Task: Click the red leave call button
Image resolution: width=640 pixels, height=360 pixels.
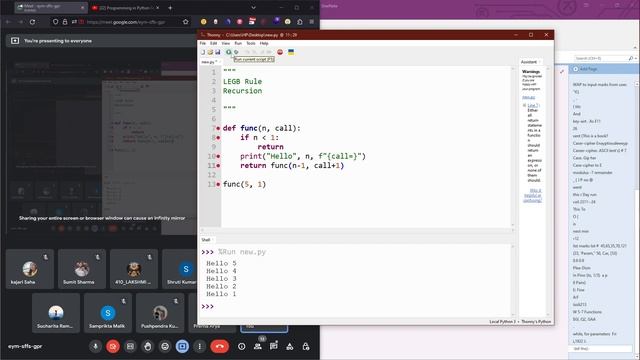Action: 220,347
